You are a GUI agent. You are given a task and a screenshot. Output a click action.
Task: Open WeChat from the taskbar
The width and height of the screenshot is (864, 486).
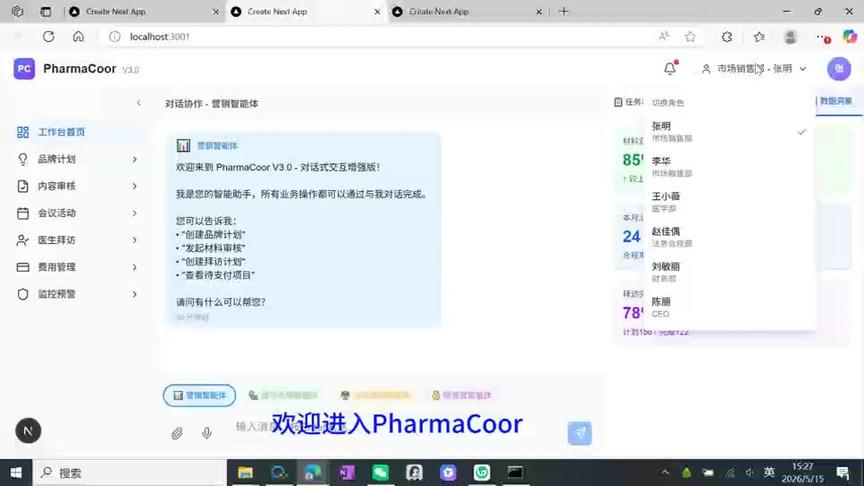click(x=380, y=472)
